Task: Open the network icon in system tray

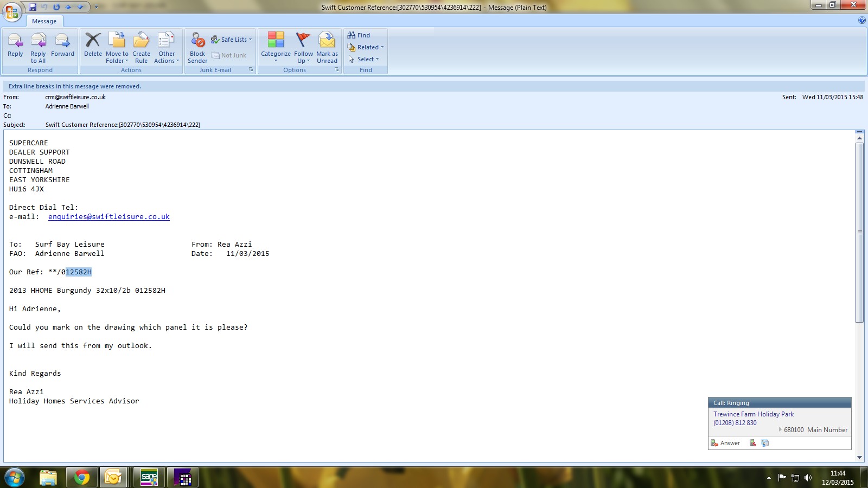Action: click(795, 478)
